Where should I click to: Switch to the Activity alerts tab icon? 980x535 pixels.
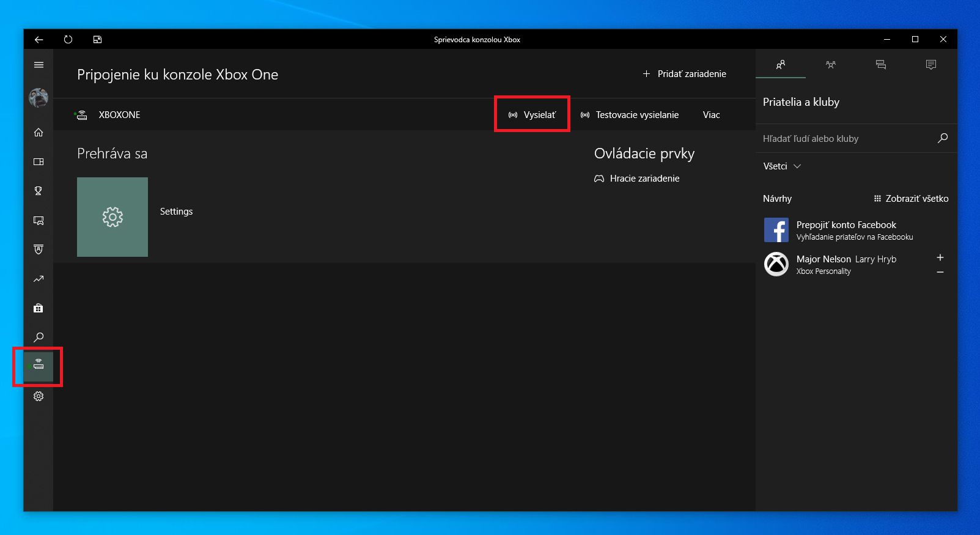click(x=931, y=64)
